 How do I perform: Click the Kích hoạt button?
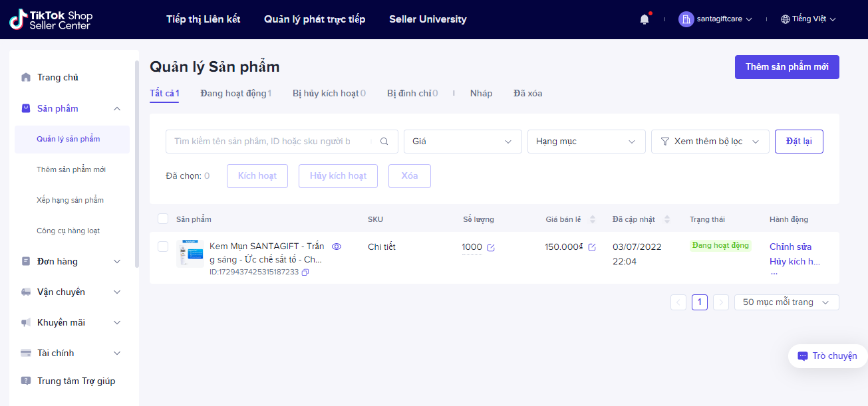257,176
